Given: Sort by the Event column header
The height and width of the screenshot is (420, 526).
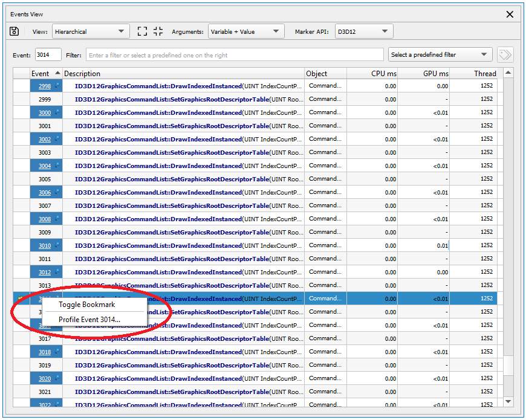Looking at the screenshot, I should pos(41,74).
